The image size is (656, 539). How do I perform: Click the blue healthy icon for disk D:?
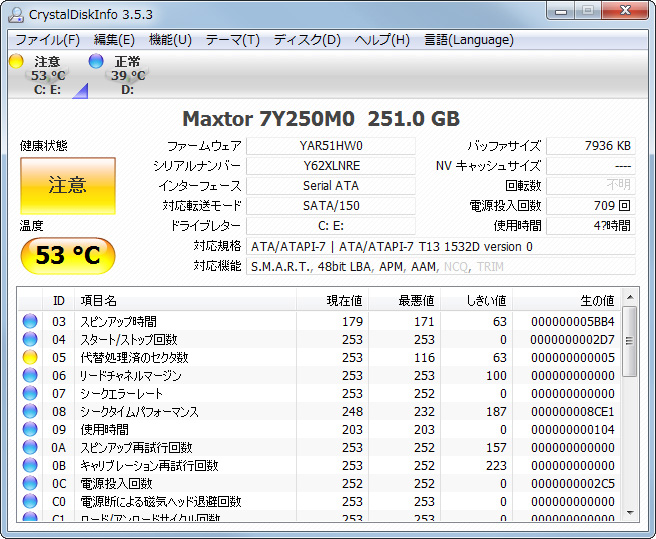[x=96, y=61]
